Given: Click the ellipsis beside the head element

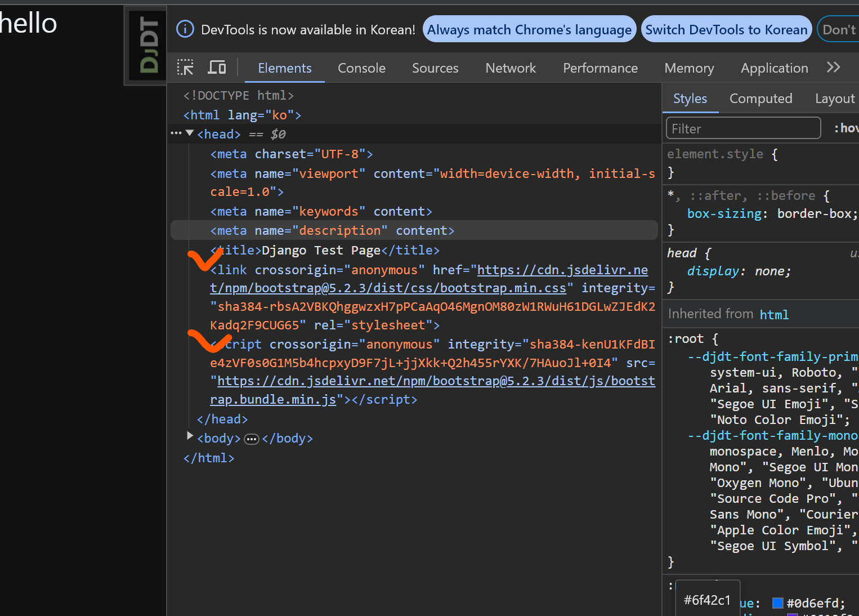Looking at the screenshot, I should pyautogui.click(x=176, y=133).
